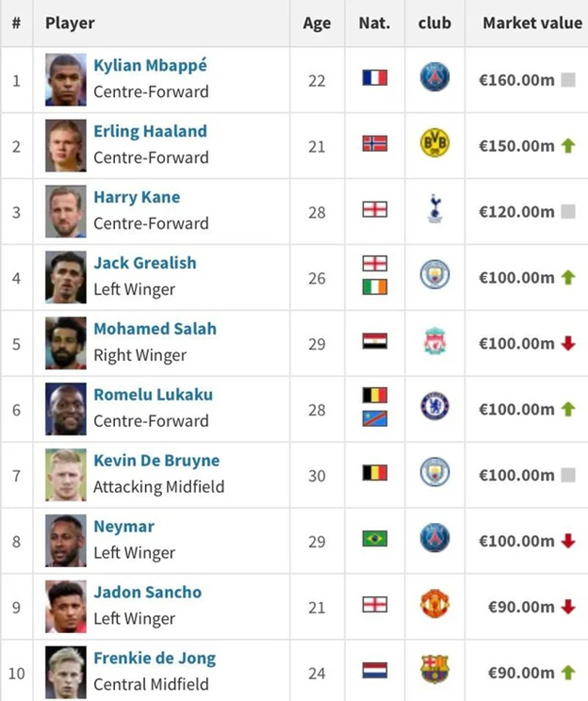The height and width of the screenshot is (701, 588).
Task: Click the Borussia Dortmund club logo
Action: pyautogui.click(x=434, y=143)
